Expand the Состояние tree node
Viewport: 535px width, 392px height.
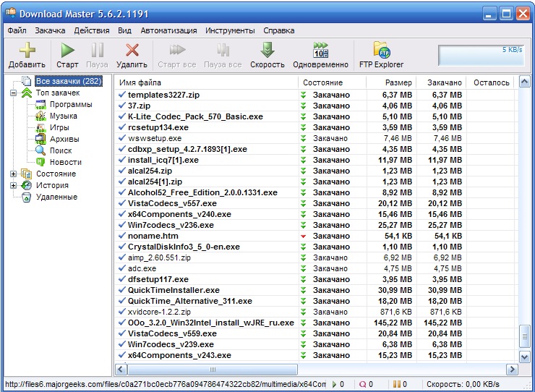click(14, 174)
